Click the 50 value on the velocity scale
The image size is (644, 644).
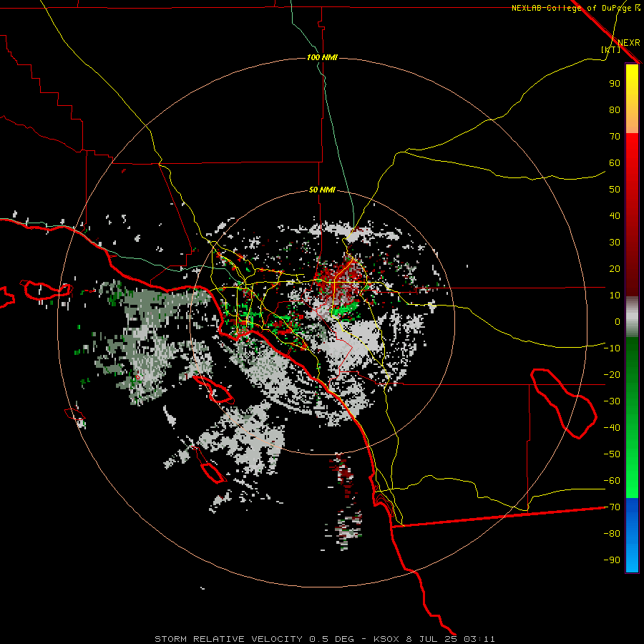tap(615, 190)
